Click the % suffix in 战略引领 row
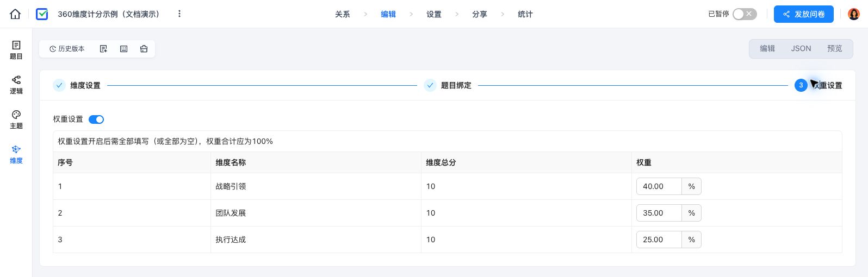This screenshot has height=277, width=868. click(x=692, y=186)
